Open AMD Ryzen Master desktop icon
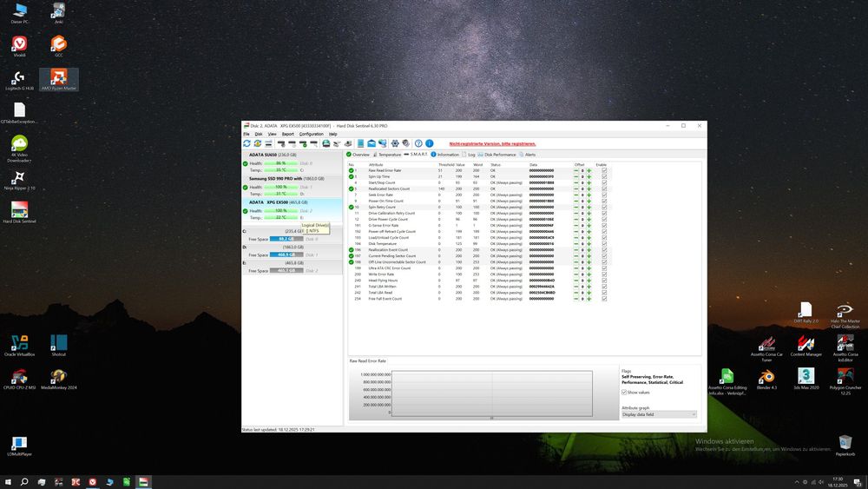The width and height of the screenshot is (868, 489). tap(59, 79)
